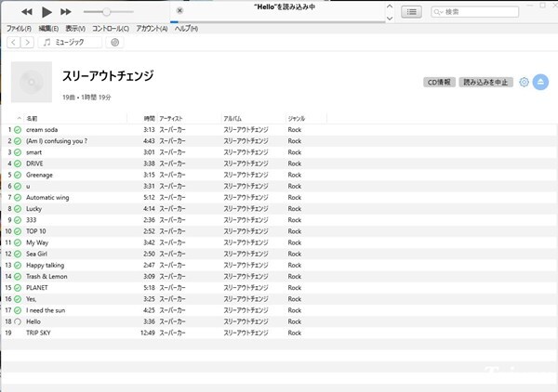Click the 19曲 • 1時間 19分 summary text
This screenshot has height=392, width=558.
coord(86,98)
